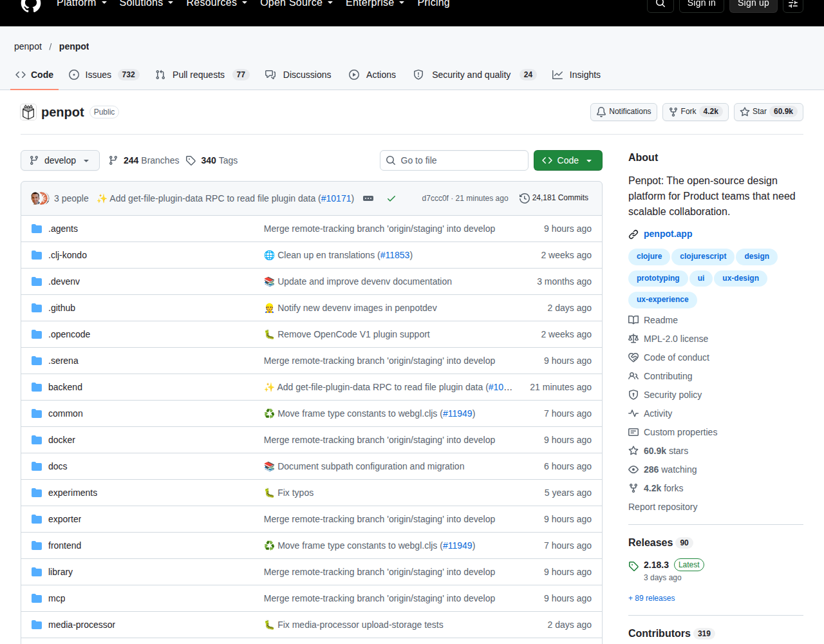Open the media-processor folder
824x644 pixels.
[82, 625]
